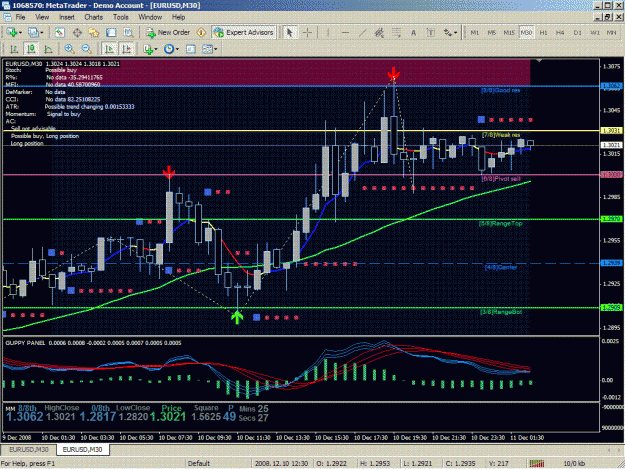625x469 pixels.
Task: Click the '[4/8]Center' level label
Action: 501,267
